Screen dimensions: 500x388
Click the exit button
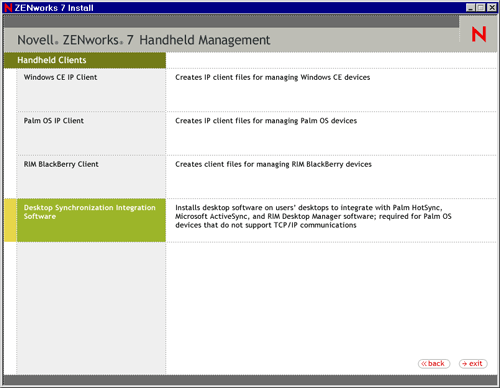tap(473, 363)
